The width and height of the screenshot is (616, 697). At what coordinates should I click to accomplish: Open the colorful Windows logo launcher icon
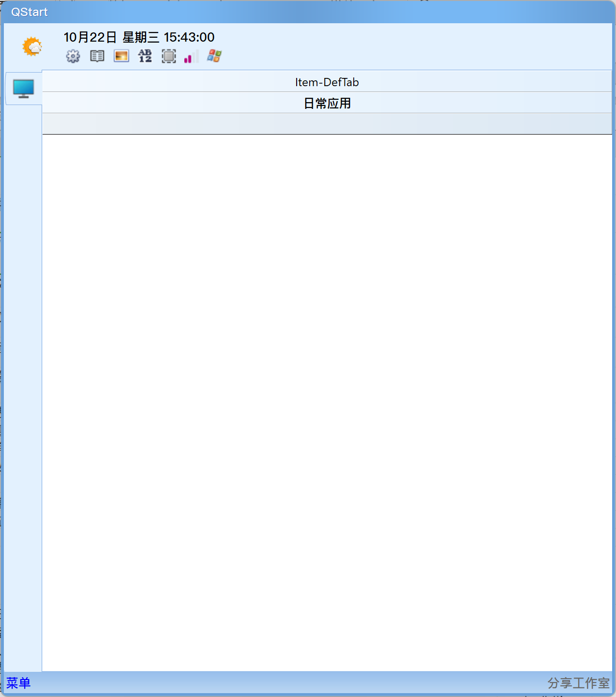point(213,56)
